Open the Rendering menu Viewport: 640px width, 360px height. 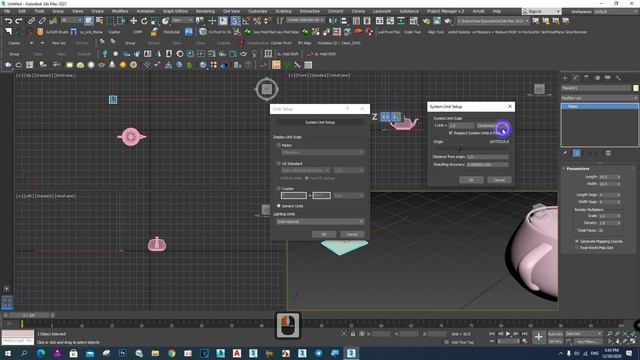click(x=205, y=11)
